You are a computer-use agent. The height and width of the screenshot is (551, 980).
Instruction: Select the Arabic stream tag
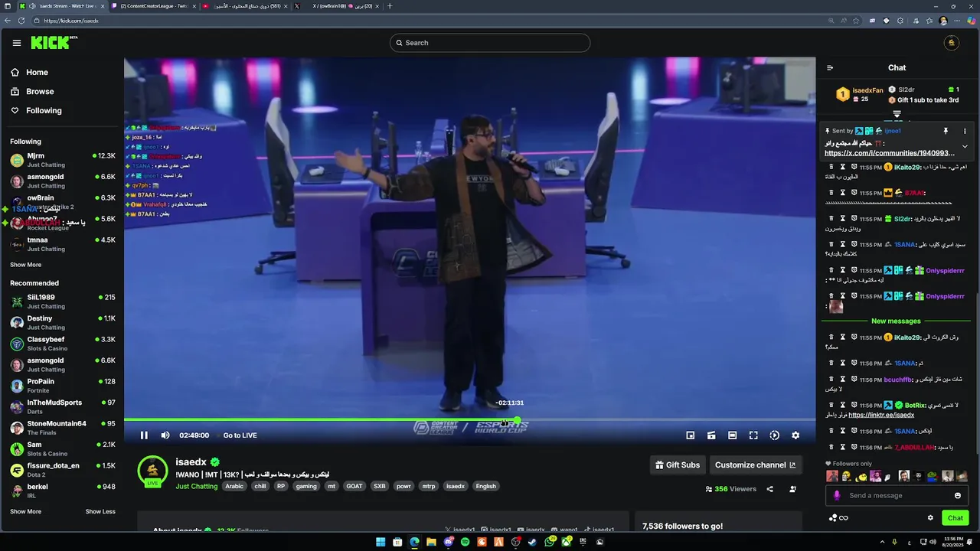(x=234, y=486)
